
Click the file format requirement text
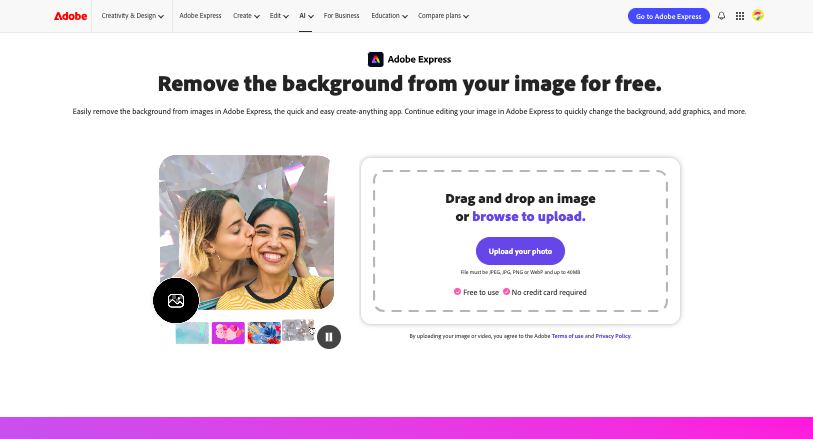(x=520, y=272)
